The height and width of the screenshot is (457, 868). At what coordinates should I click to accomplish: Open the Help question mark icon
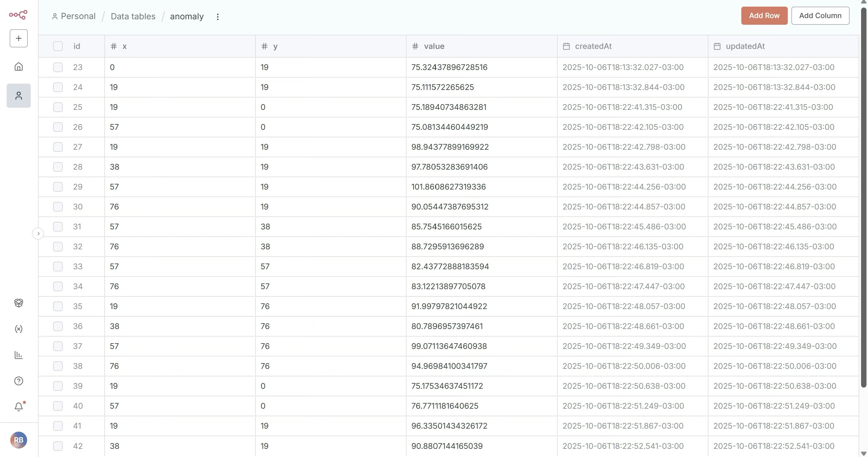18,381
